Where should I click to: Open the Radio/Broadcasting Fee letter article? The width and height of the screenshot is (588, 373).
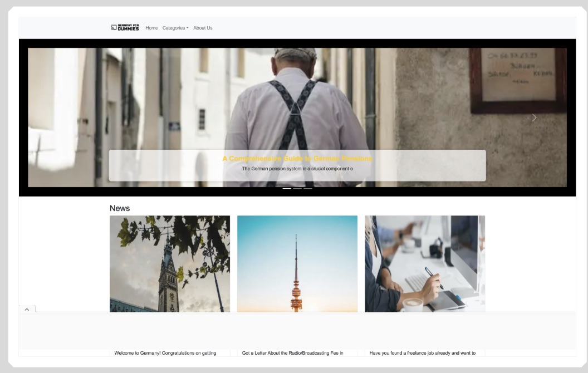click(292, 353)
